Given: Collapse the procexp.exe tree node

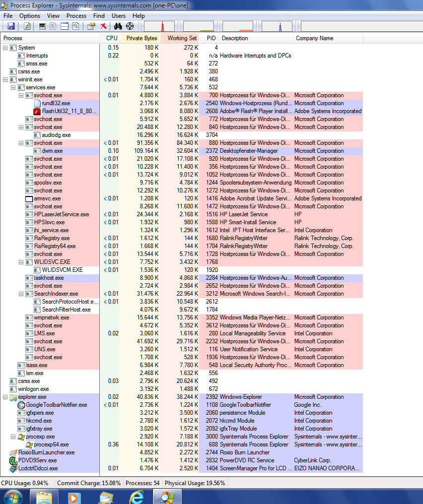Looking at the screenshot, I should coord(13,437).
